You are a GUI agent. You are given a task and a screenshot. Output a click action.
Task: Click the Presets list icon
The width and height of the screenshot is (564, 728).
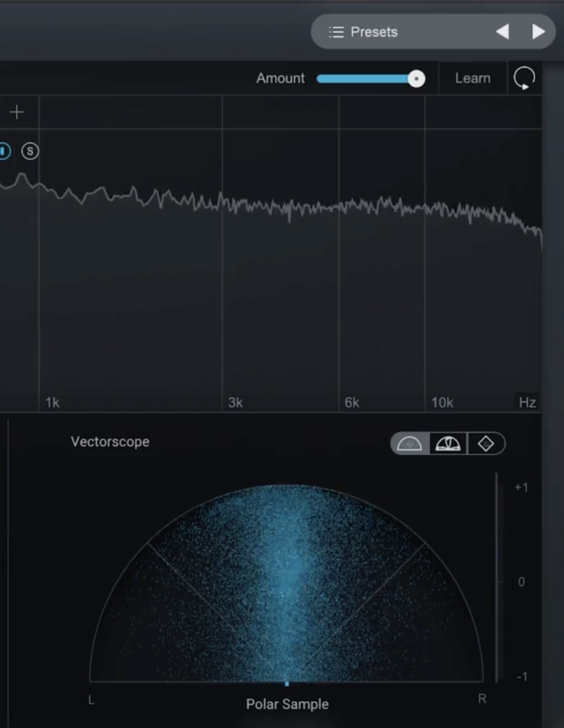337,32
